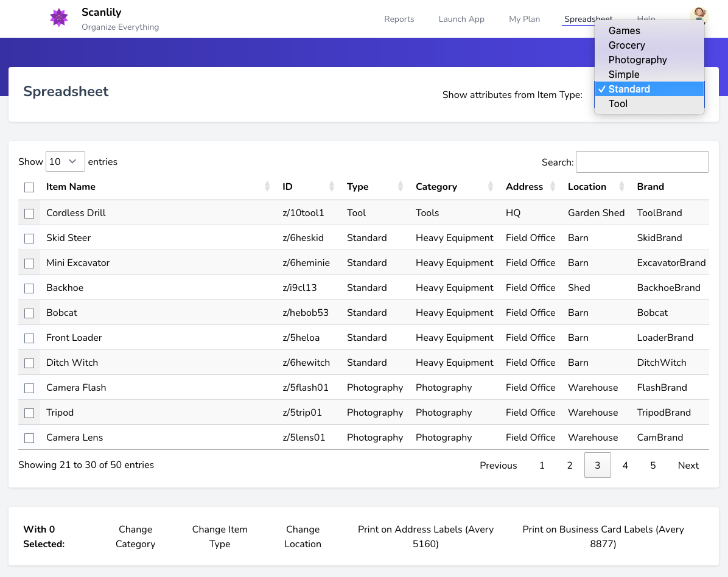Select the Camera Flash row checkbox

[x=29, y=388]
